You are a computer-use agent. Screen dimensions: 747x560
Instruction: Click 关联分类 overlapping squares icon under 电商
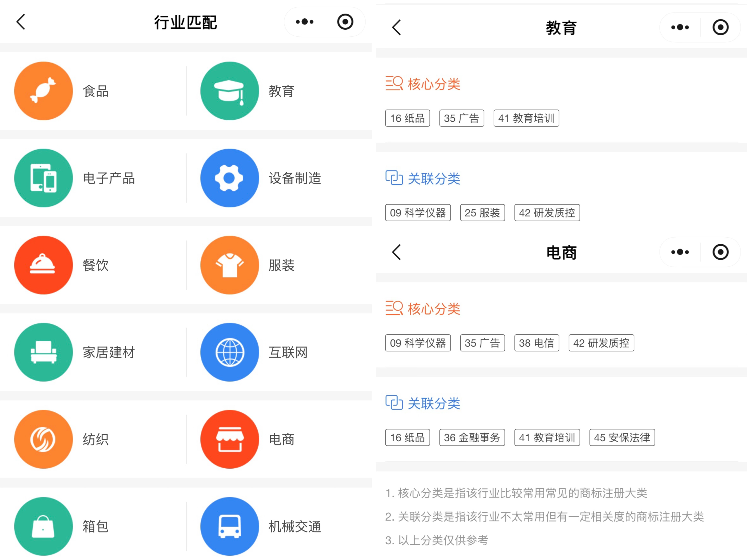click(x=394, y=402)
